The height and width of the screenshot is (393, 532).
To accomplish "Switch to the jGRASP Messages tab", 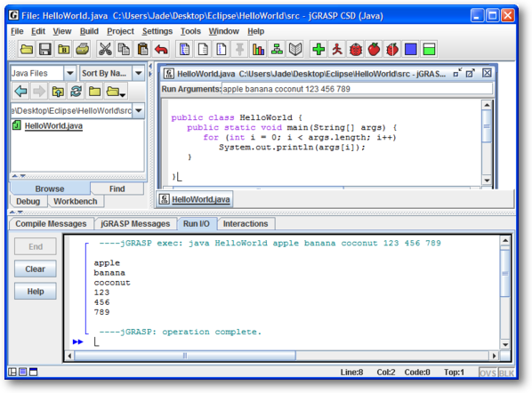I will pos(135,224).
